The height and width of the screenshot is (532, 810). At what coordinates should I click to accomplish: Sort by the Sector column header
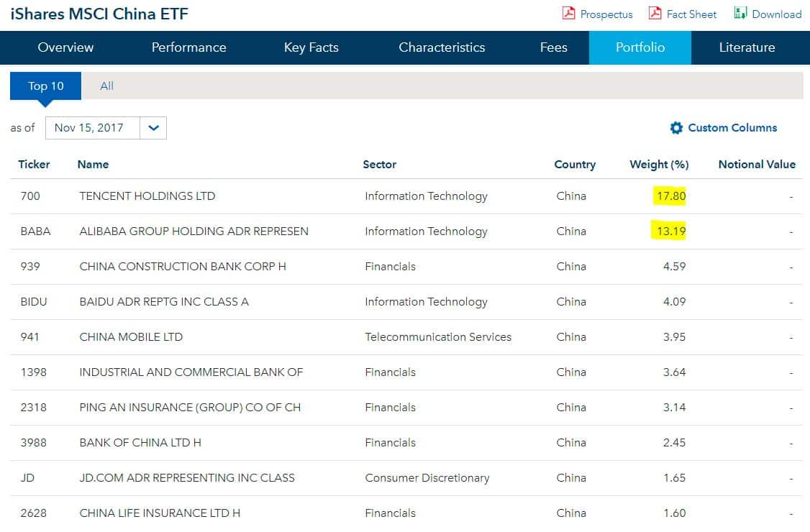379,164
